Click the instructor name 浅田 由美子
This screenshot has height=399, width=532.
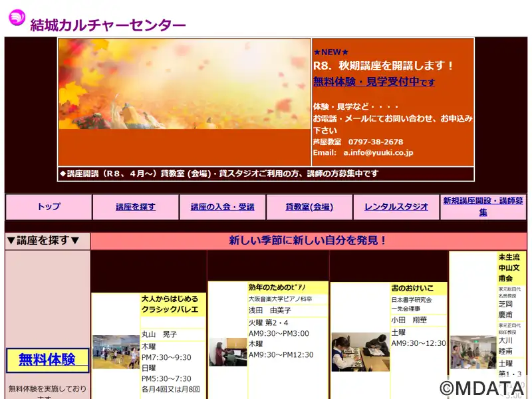pos(270,311)
